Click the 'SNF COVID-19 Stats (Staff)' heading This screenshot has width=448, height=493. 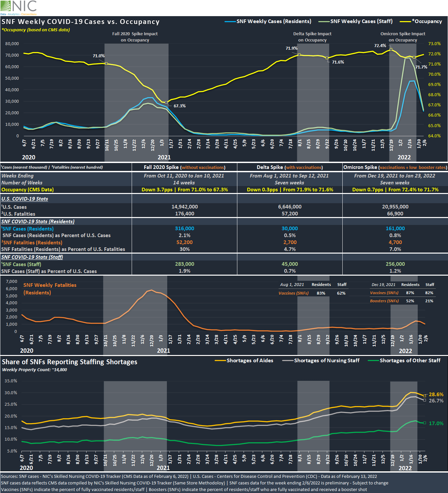point(32,257)
